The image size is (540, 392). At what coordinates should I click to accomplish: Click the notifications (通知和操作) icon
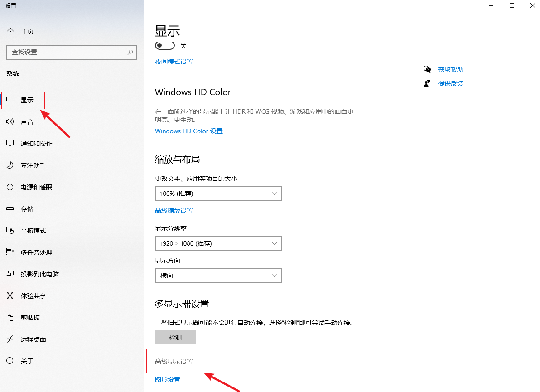pyautogui.click(x=10, y=144)
